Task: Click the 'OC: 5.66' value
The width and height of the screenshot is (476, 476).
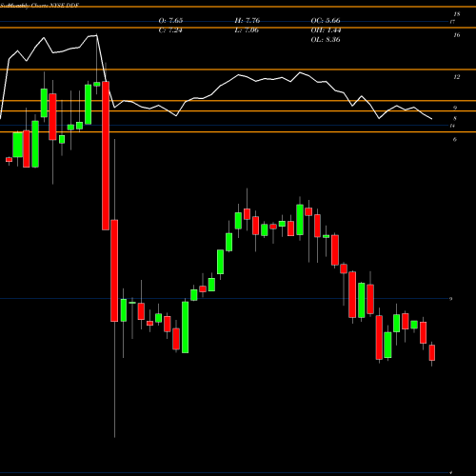Action: [x=326, y=21]
